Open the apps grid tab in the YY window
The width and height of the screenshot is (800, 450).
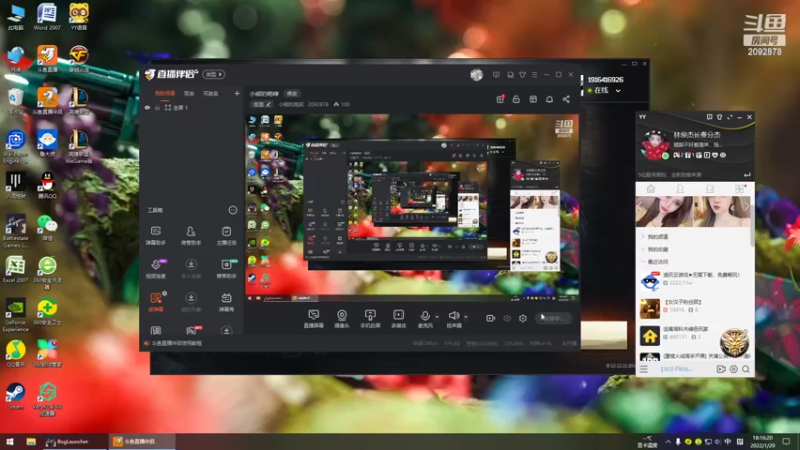[739, 189]
